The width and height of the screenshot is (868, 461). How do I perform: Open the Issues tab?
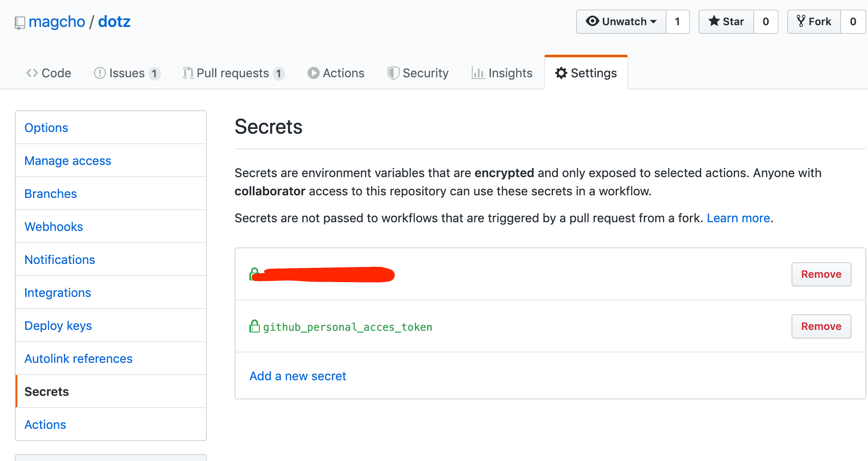tap(127, 73)
